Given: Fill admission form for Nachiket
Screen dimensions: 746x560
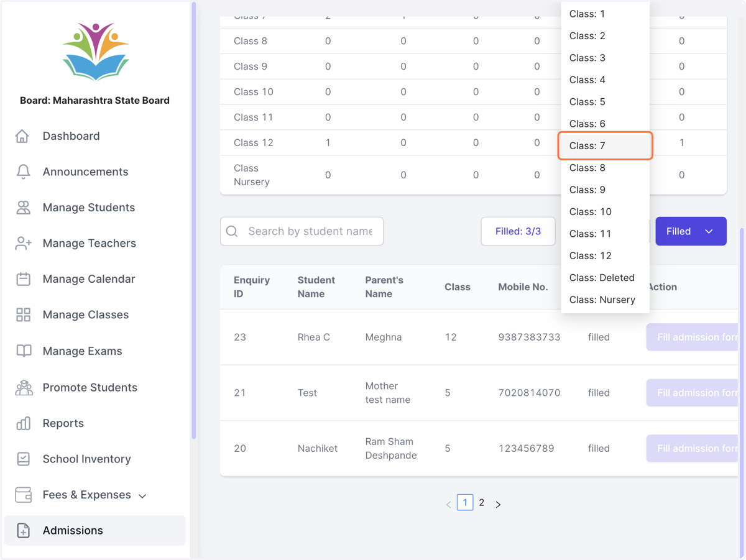Looking at the screenshot, I should (x=692, y=448).
